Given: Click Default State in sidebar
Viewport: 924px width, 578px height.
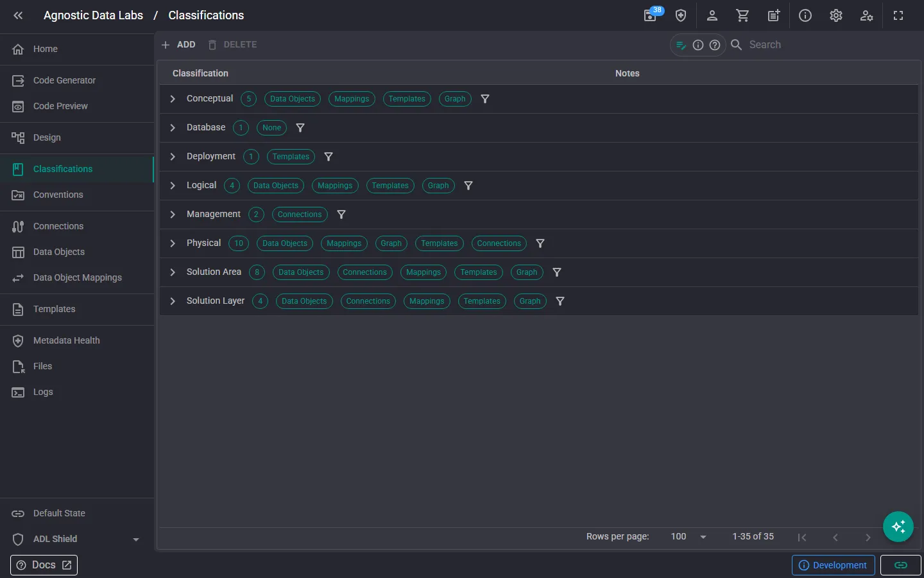Looking at the screenshot, I should 77,513.
